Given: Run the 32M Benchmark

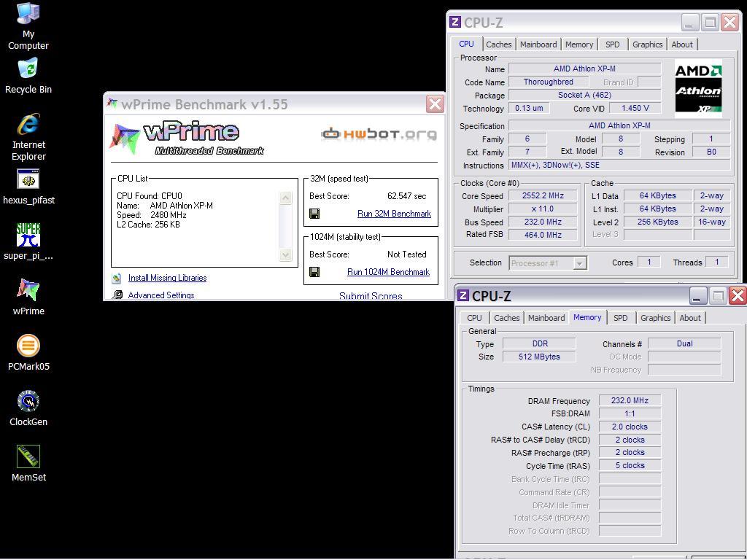Looking at the screenshot, I should pos(394,214).
